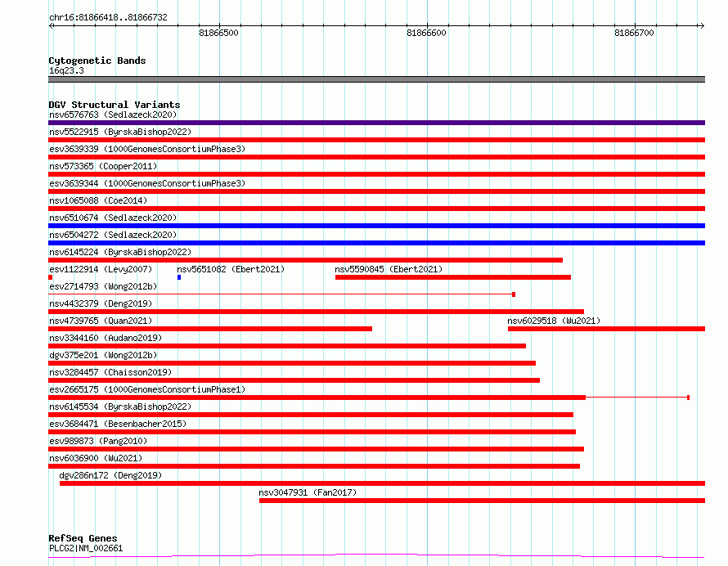
Task: Select the 16q23.3 band label
Action: [66, 70]
